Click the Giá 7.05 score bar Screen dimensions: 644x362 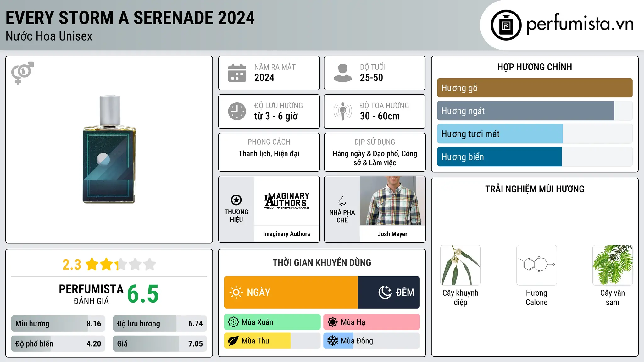point(160,343)
